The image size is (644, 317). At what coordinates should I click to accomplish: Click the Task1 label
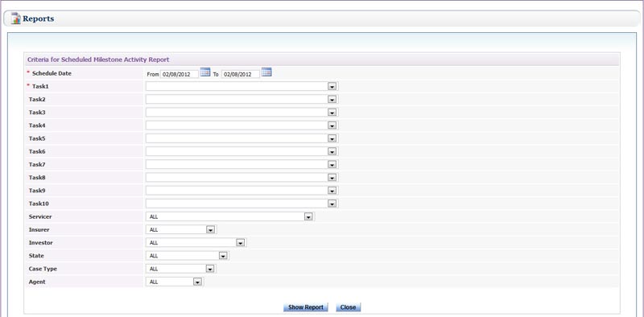click(40, 87)
